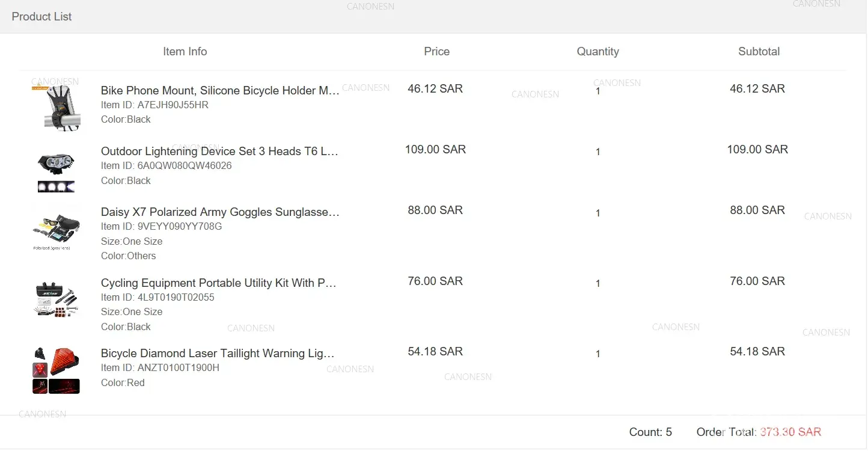
Task: Click the Bike Phone Mount product thumbnail
Action: 56,108
